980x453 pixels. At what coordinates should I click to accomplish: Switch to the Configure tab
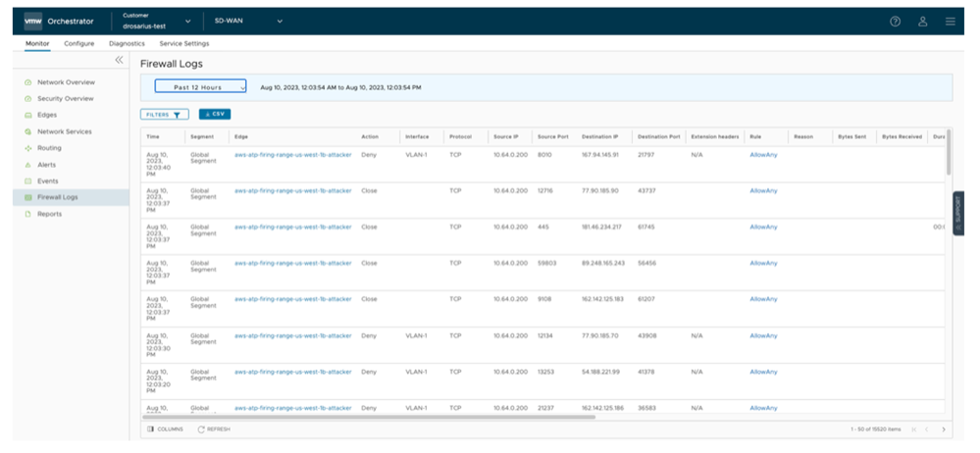click(79, 44)
